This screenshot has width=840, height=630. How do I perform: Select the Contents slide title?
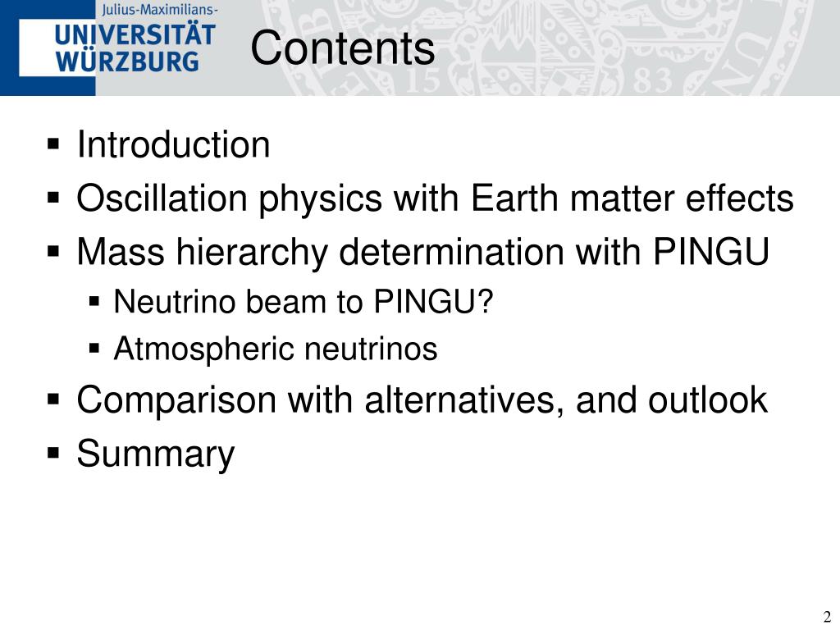342,48
